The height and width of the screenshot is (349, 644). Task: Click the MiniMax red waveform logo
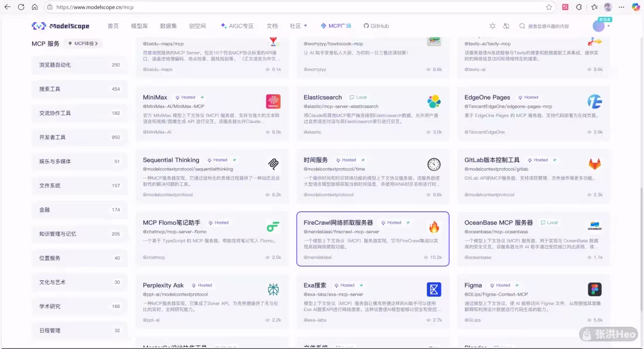(x=273, y=101)
